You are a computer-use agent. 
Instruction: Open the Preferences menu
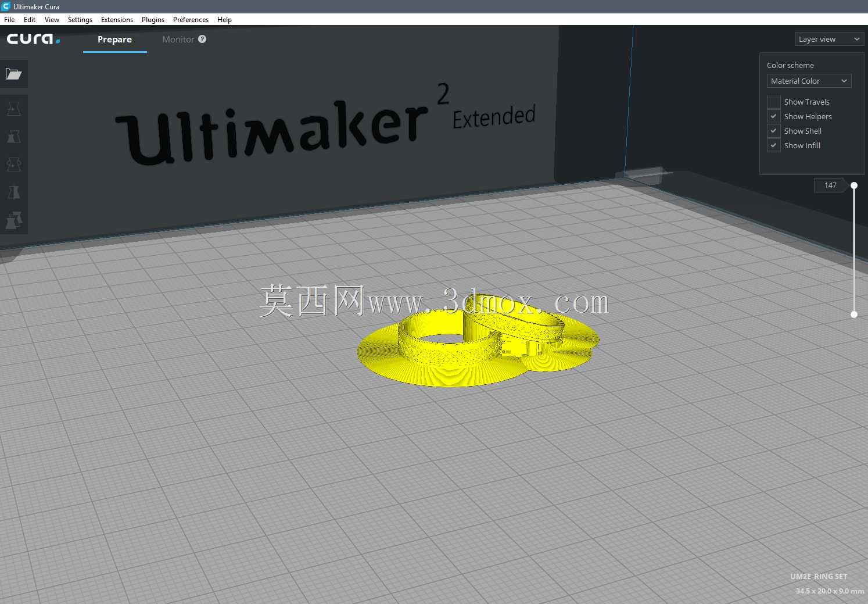click(191, 19)
